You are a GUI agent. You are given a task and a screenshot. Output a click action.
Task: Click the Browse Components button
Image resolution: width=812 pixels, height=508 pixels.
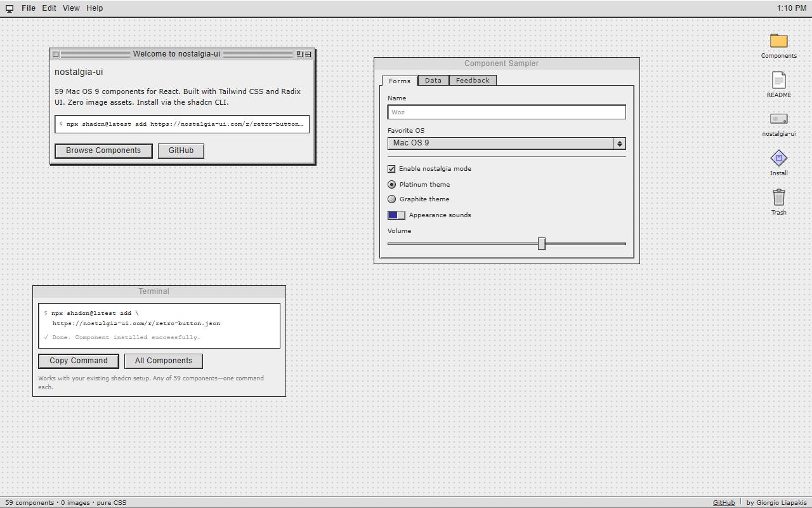point(103,150)
